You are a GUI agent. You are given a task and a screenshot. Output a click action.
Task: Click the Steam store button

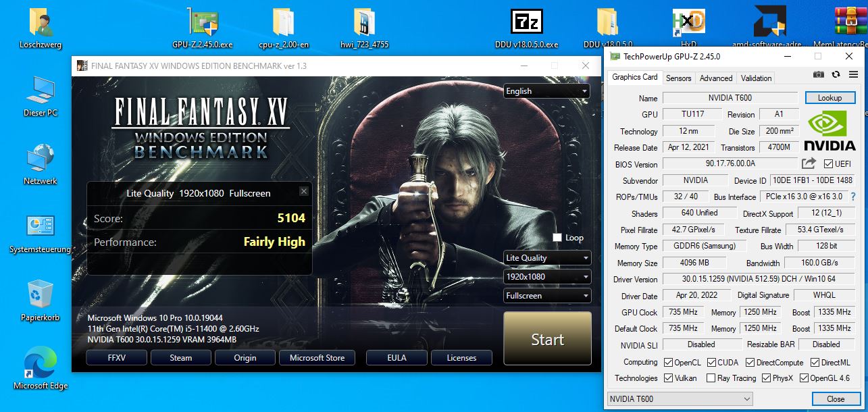180,358
